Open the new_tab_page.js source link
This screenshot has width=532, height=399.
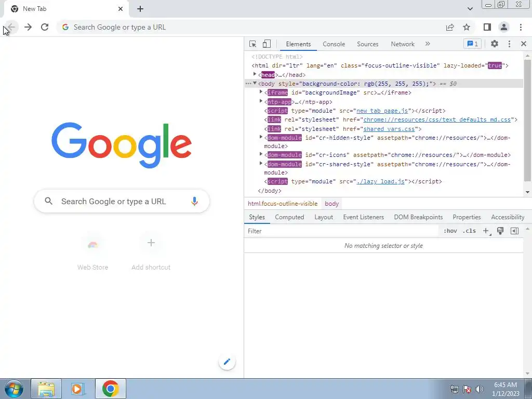(382, 111)
